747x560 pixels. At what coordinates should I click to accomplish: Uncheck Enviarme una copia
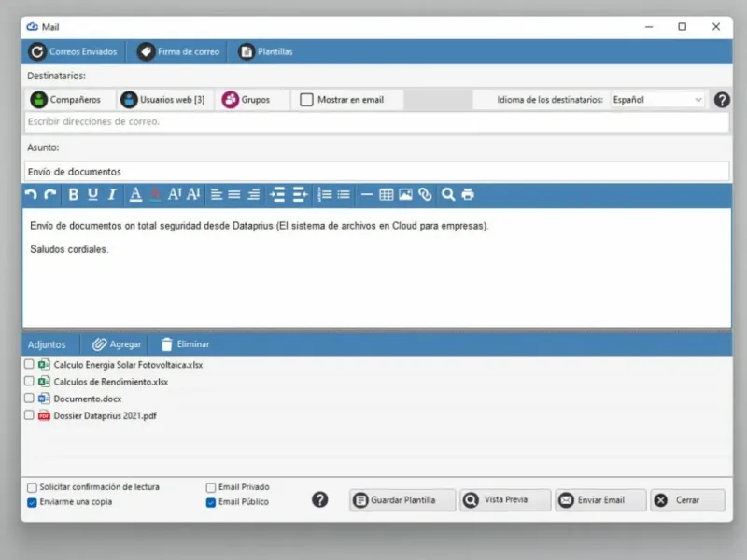32,502
